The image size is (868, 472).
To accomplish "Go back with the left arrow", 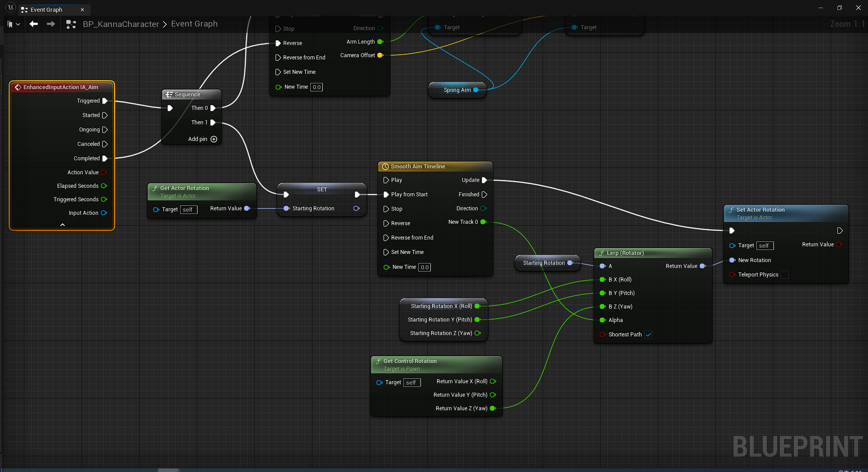I will [x=33, y=24].
